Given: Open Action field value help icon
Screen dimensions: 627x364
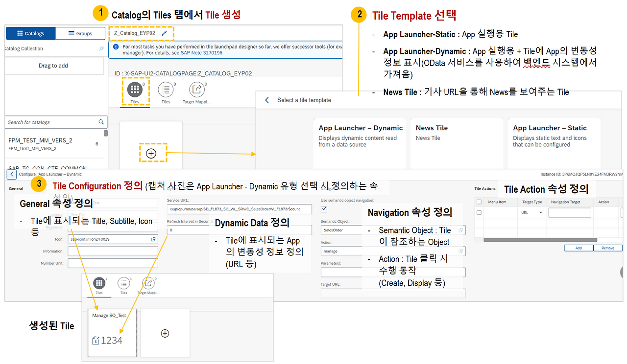Looking at the screenshot, I should 461,251.
